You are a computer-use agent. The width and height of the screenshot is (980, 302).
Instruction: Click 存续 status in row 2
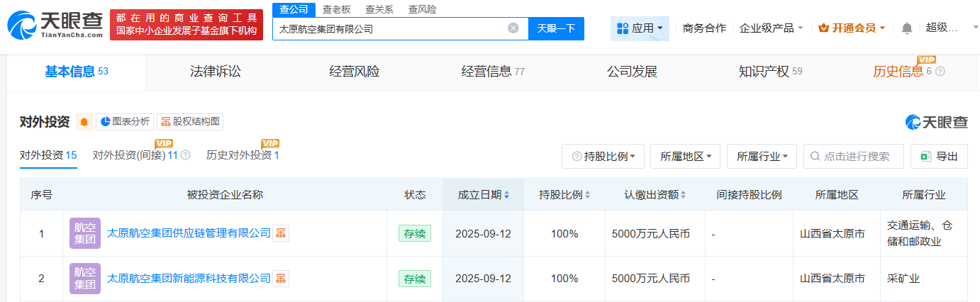[415, 279]
